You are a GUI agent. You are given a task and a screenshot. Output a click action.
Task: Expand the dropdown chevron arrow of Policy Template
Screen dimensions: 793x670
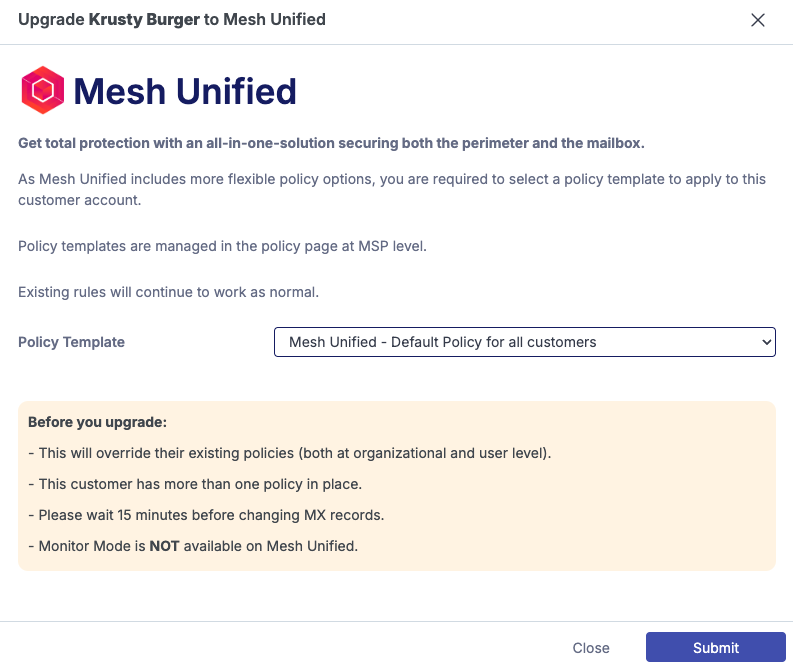pos(767,342)
